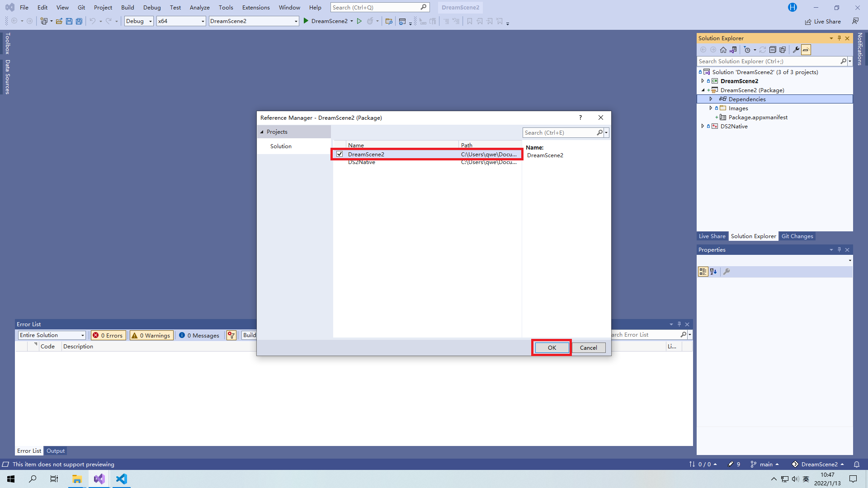
Task: Collapse the Projects section in Reference Manager
Action: click(262, 132)
